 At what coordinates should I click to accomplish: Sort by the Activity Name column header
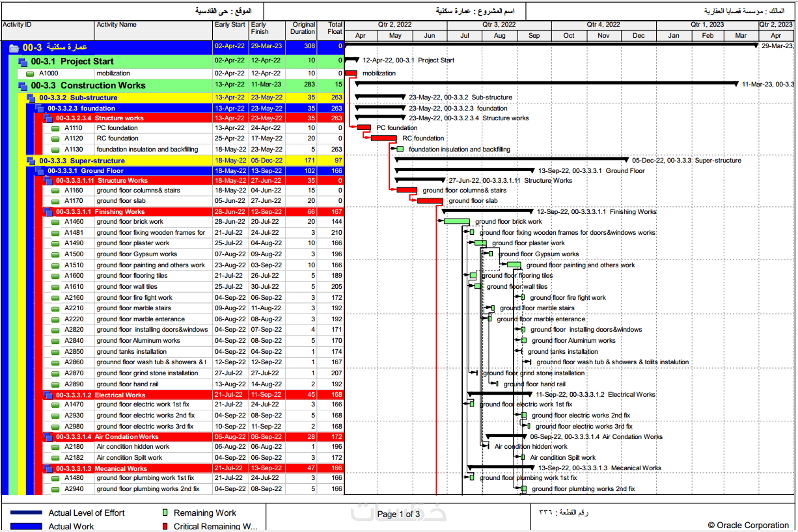pyautogui.click(x=154, y=31)
